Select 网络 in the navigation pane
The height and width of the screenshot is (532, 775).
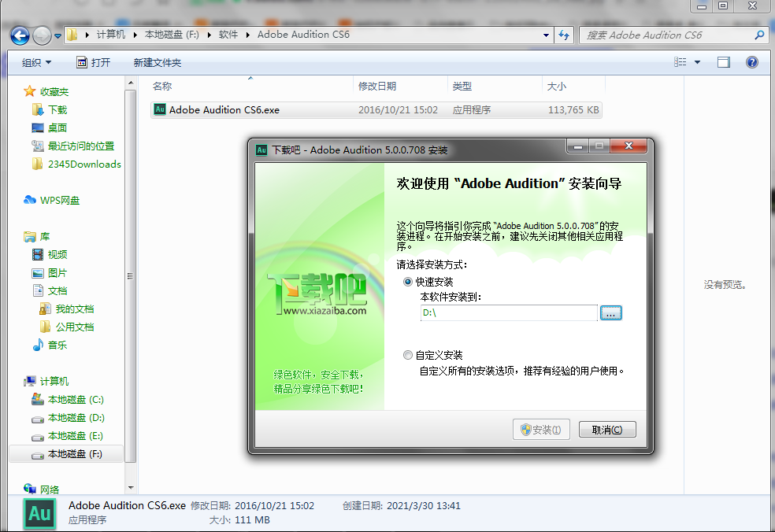pyautogui.click(x=42, y=490)
